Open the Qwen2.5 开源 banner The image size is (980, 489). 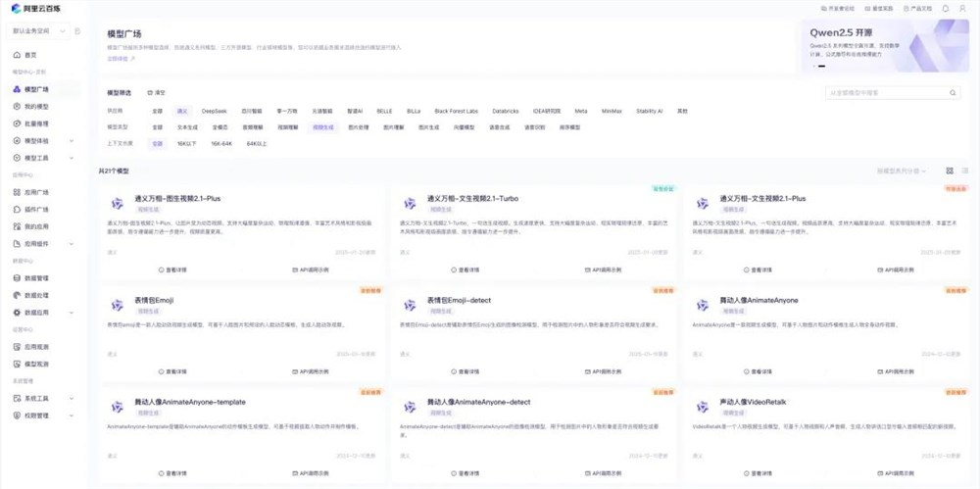(x=886, y=45)
